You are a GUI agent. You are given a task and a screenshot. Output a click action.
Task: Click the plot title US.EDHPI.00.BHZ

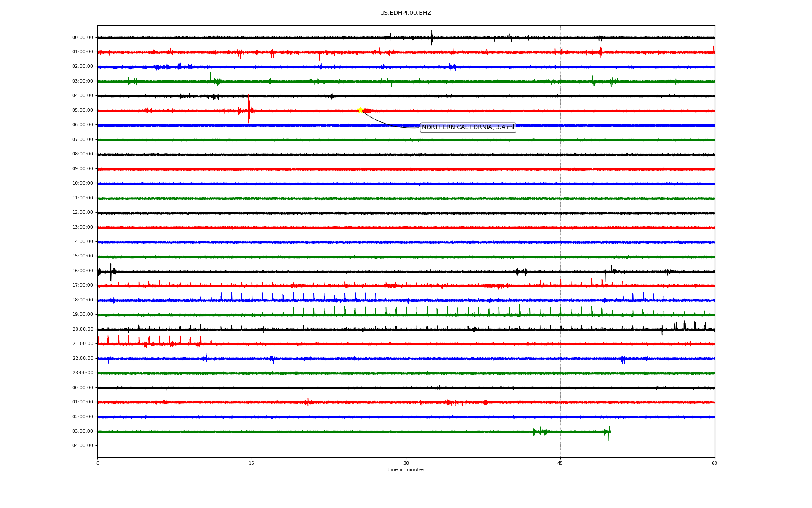(406, 13)
